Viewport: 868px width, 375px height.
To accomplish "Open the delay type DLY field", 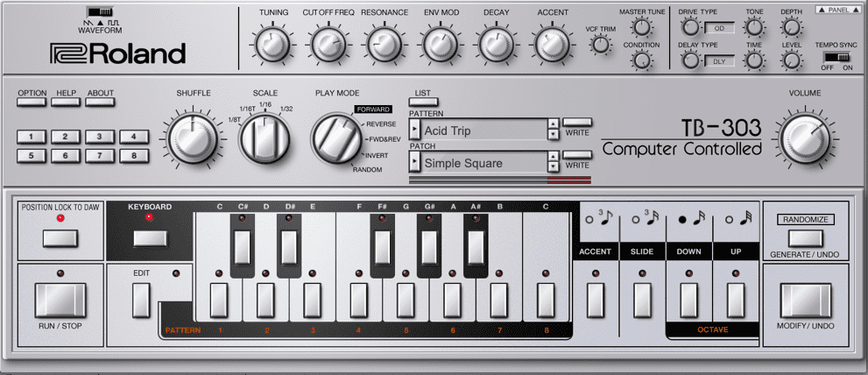I will pos(719,61).
